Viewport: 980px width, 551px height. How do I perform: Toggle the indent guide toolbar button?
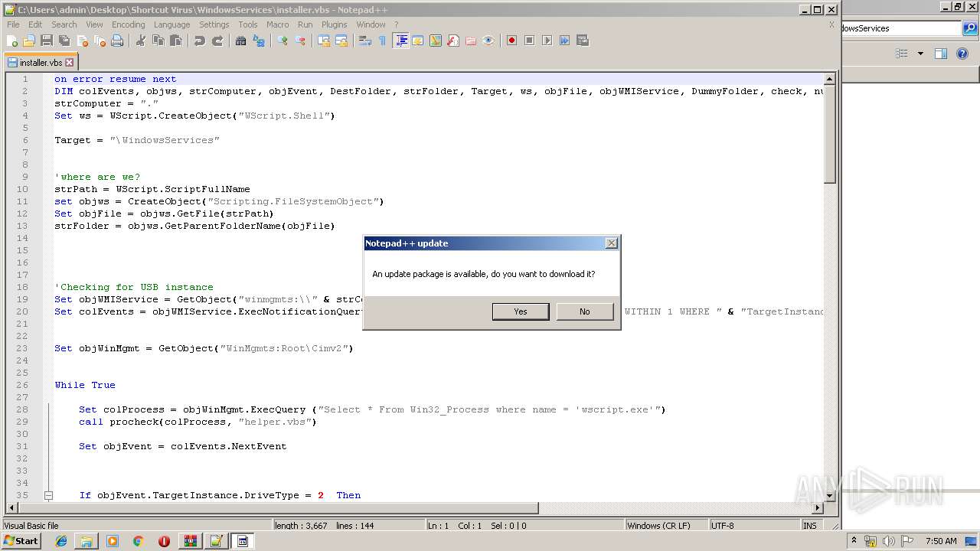click(400, 41)
